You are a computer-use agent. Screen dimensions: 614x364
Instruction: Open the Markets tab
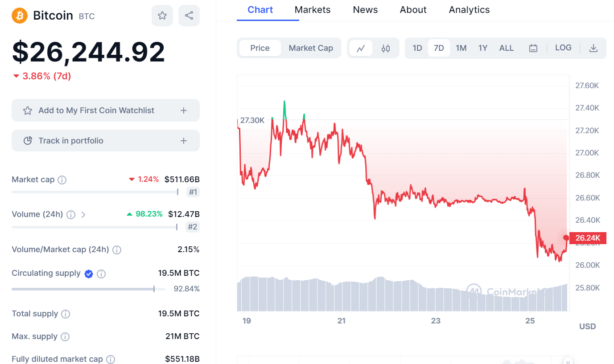click(x=313, y=10)
